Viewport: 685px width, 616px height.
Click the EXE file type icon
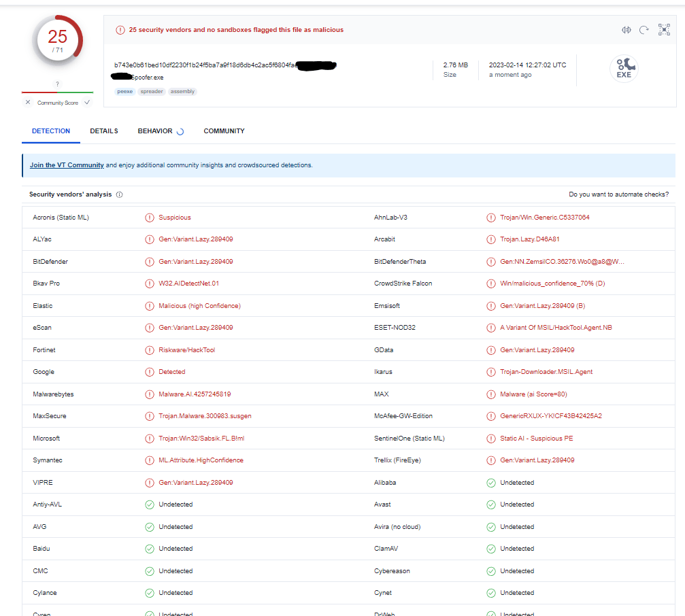click(x=624, y=69)
